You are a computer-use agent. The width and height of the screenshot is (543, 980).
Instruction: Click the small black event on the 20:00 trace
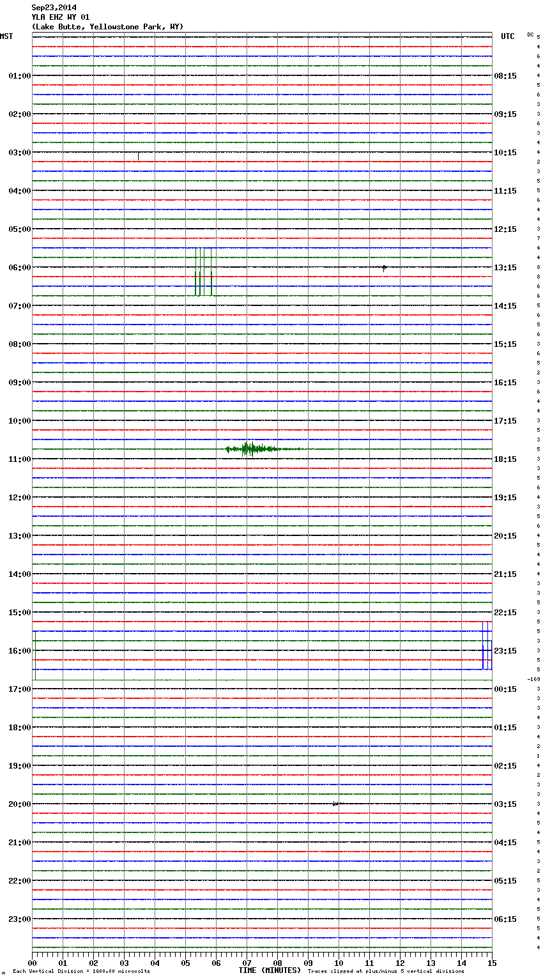[337, 804]
